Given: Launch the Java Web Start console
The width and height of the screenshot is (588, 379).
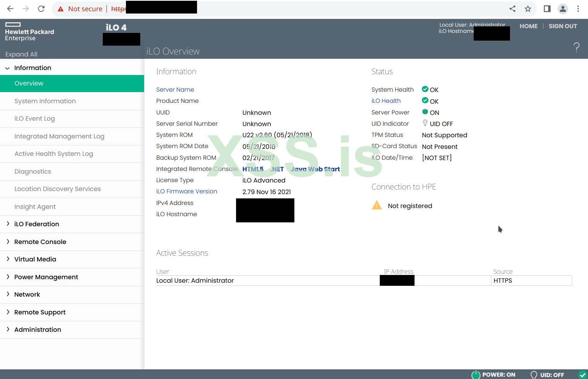Looking at the screenshot, I should click(x=315, y=169).
